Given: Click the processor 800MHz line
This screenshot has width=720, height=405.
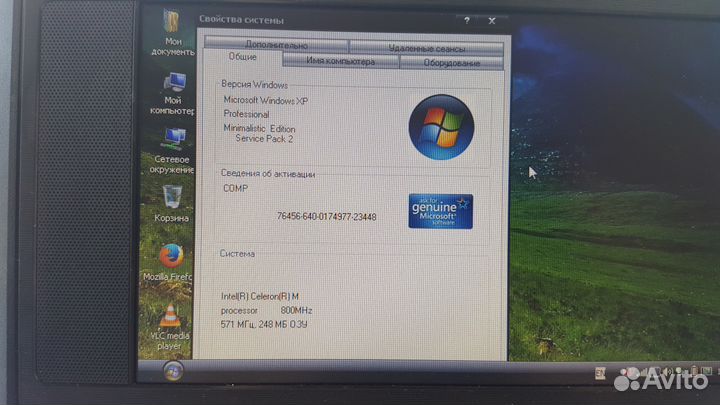Looking at the screenshot, I should (x=266, y=310).
